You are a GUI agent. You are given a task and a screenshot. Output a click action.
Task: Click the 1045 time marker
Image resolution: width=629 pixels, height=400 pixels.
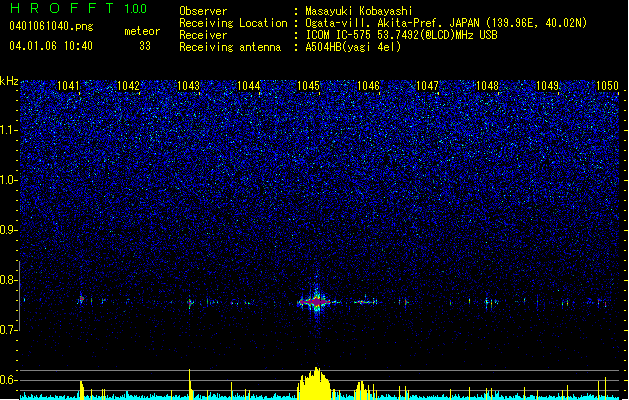click(x=308, y=85)
